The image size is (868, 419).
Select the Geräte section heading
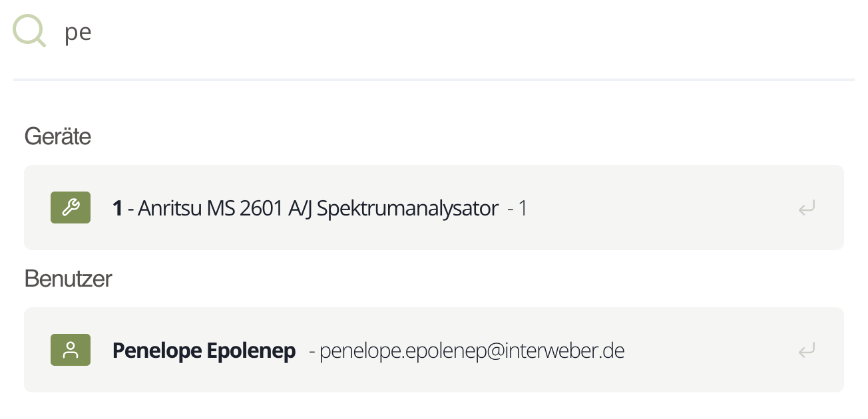click(58, 137)
